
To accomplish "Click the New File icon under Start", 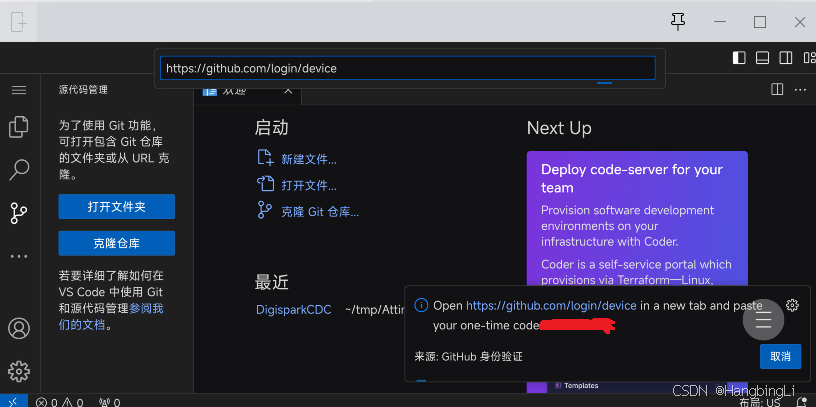I will point(265,157).
